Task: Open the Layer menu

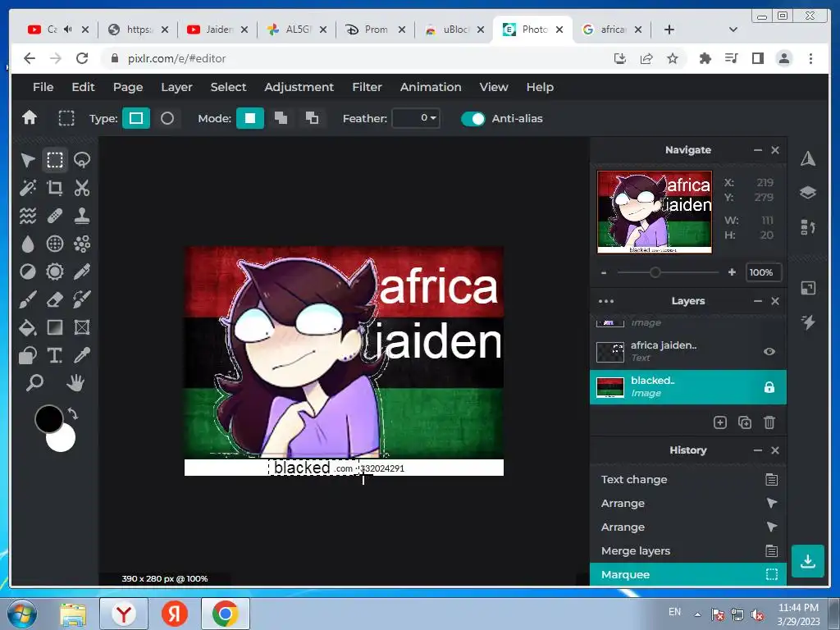Action: click(x=176, y=87)
